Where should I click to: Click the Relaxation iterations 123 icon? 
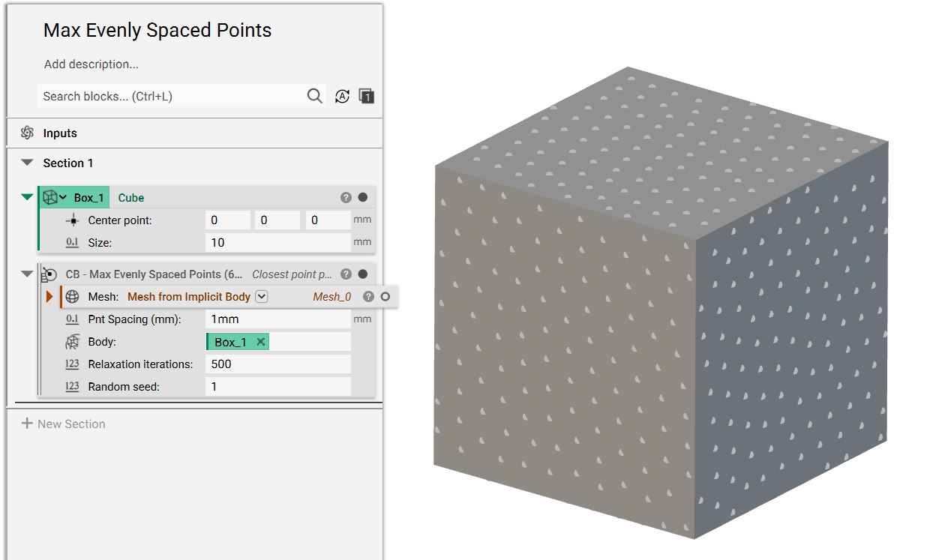(x=72, y=364)
